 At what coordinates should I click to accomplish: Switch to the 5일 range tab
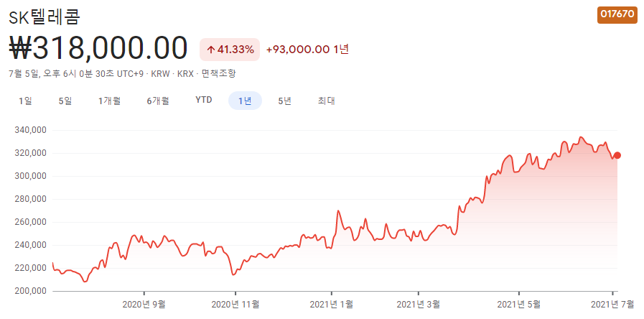[65, 101]
